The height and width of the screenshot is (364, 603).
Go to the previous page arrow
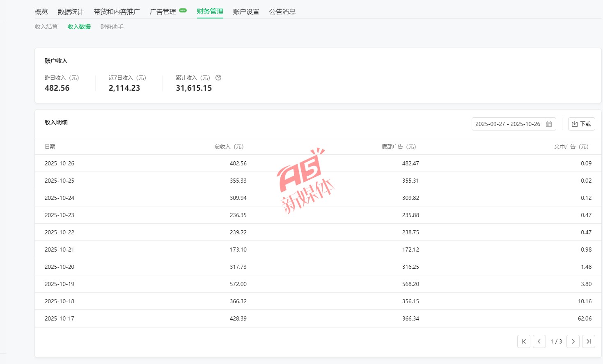(x=539, y=341)
